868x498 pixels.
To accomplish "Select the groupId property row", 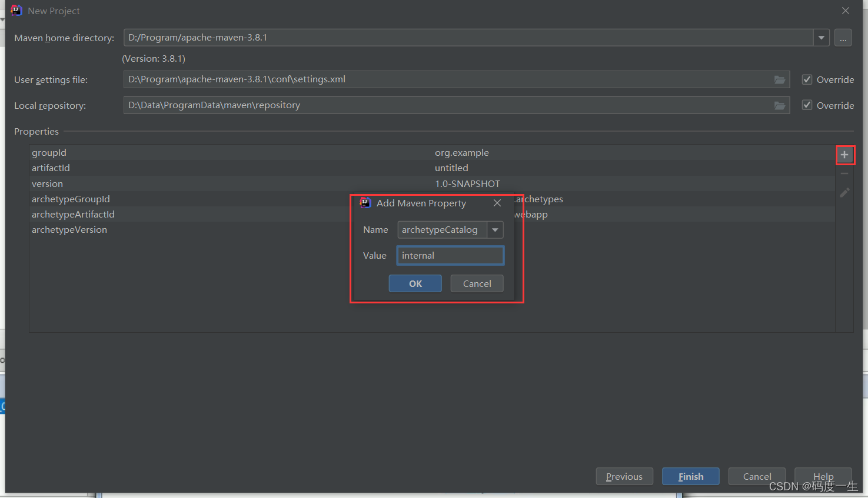I will 432,152.
